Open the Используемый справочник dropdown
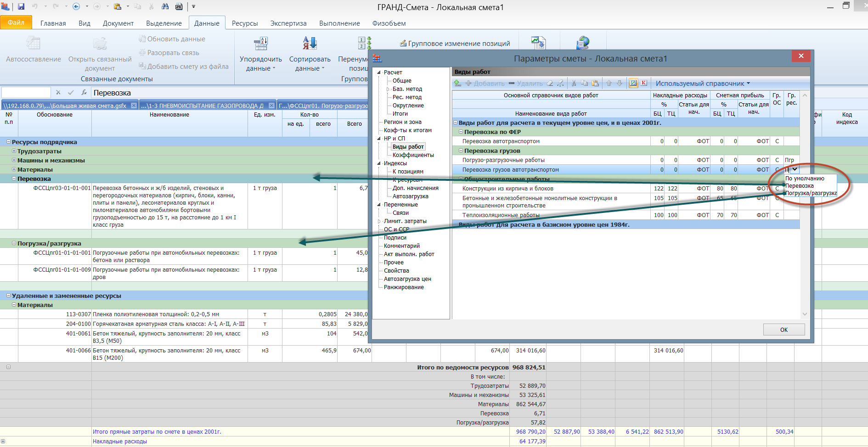Screen dimensions: 868x447 [x=703, y=83]
